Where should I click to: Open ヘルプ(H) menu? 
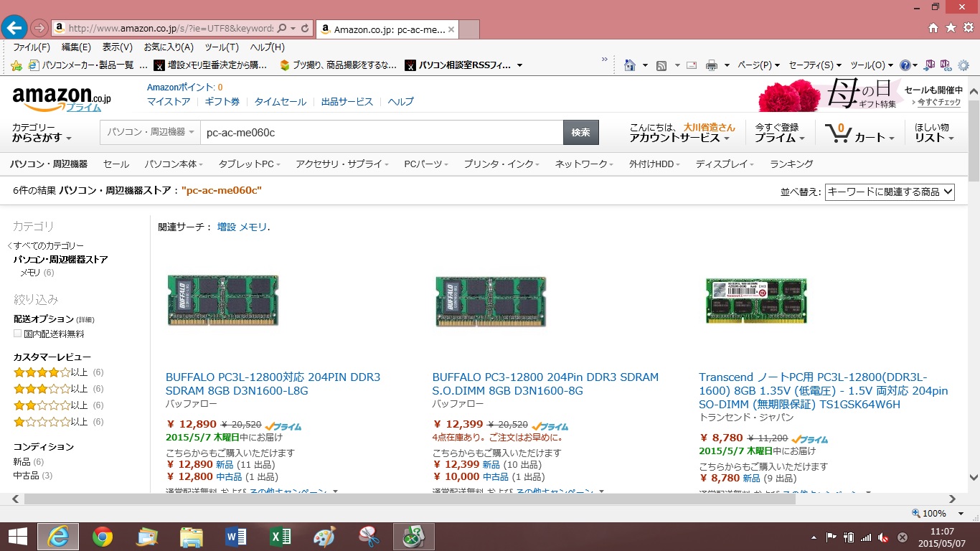tap(268, 47)
